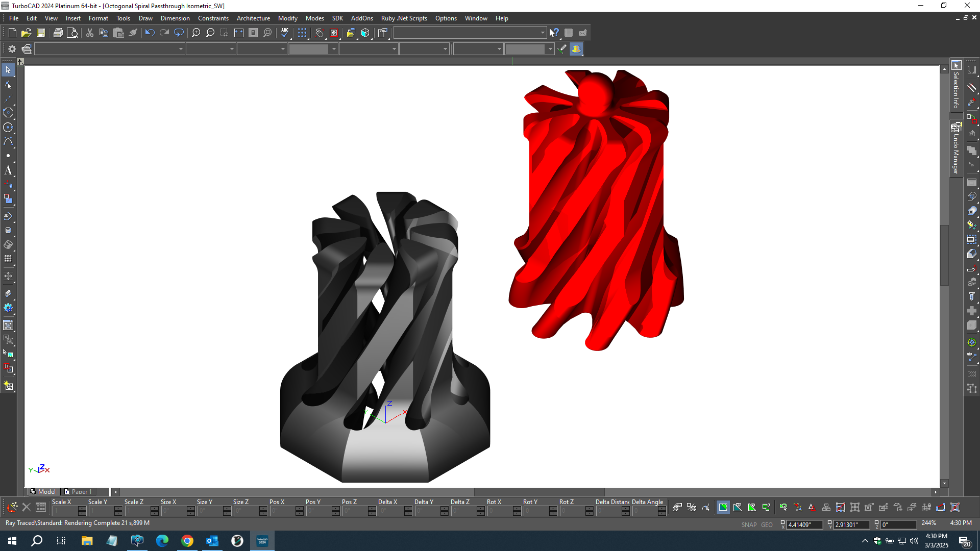Open Windows Start menu
Viewport: 980px width, 551px height.
pos(12,541)
